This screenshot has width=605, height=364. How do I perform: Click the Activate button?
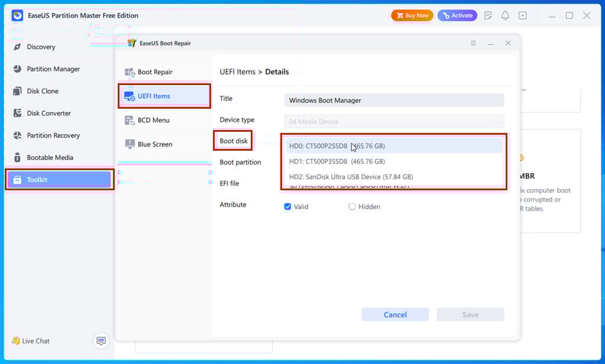coord(457,15)
